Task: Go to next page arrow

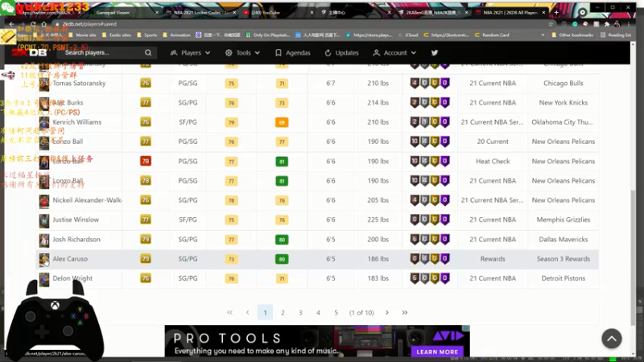Action: 387,312
